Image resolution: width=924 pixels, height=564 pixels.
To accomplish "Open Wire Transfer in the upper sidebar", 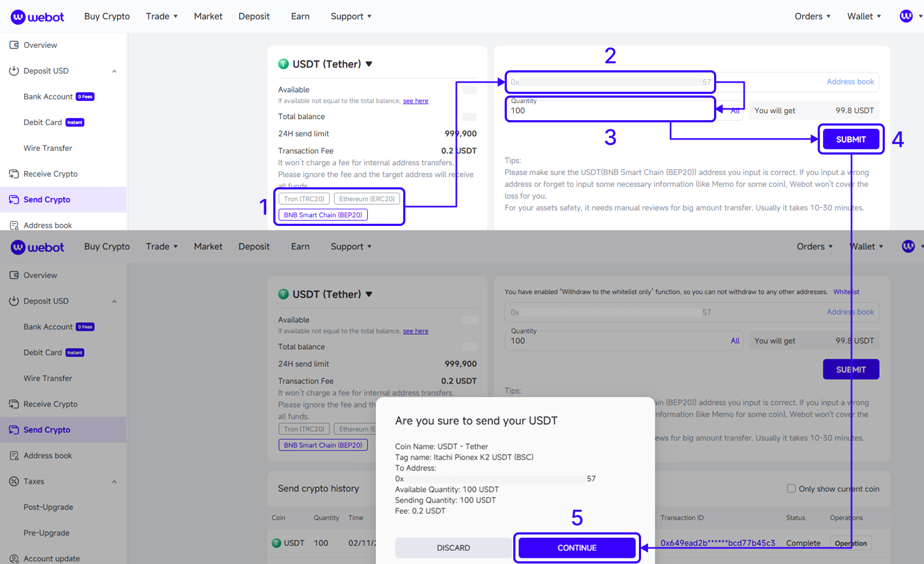I will (x=48, y=148).
